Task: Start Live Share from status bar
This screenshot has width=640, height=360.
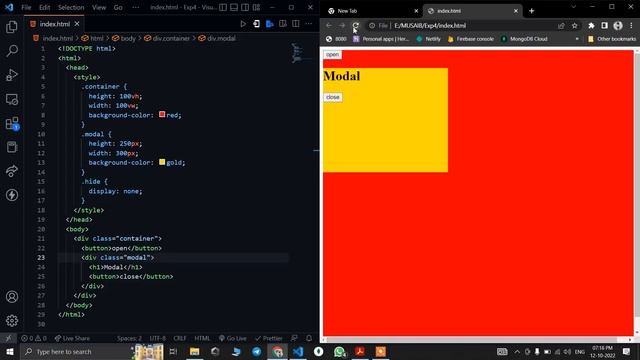Action: (72, 338)
